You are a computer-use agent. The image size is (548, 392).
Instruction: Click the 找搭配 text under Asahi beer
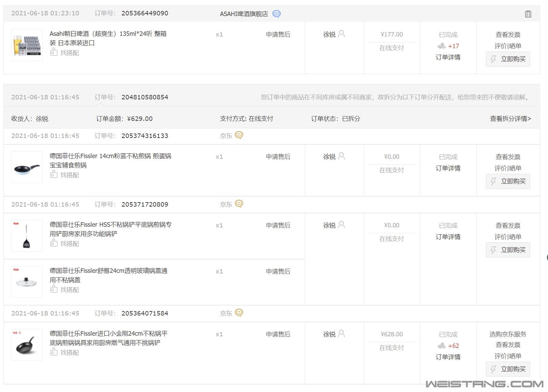(x=70, y=53)
